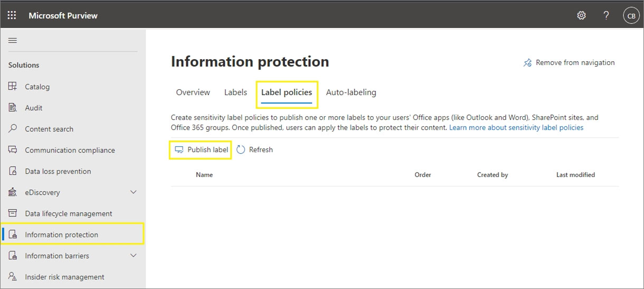Viewport: 644px width, 289px height.
Task: Open Learn more about sensitivity label policies link
Action: pyautogui.click(x=516, y=127)
